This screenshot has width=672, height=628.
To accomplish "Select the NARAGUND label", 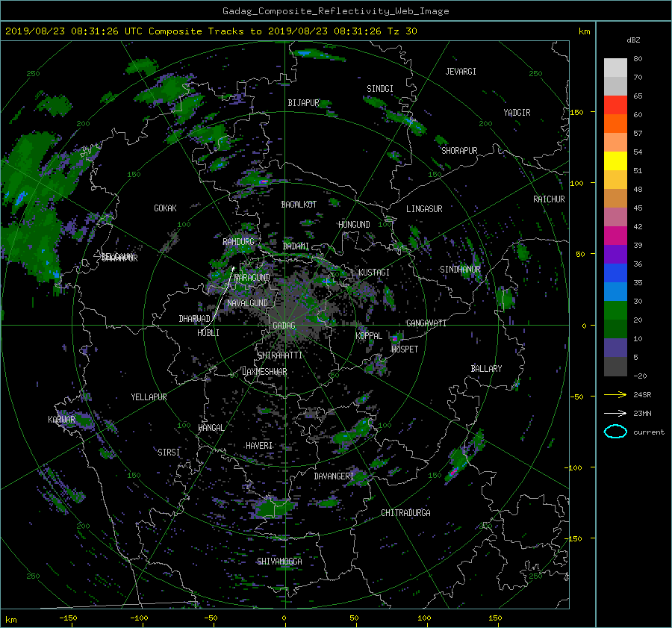I will coord(252,278).
